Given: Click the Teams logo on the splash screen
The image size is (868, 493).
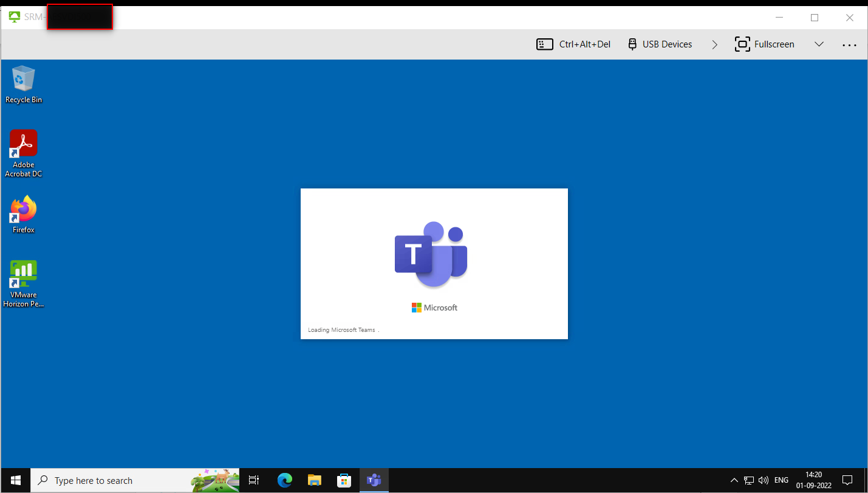Looking at the screenshot, I should tap(431, 254).
